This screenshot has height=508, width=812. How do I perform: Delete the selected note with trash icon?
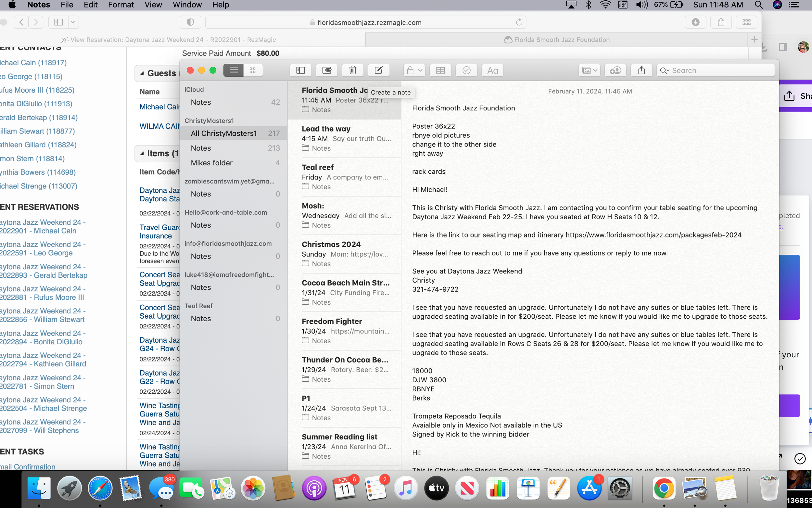tap(352, 70)
